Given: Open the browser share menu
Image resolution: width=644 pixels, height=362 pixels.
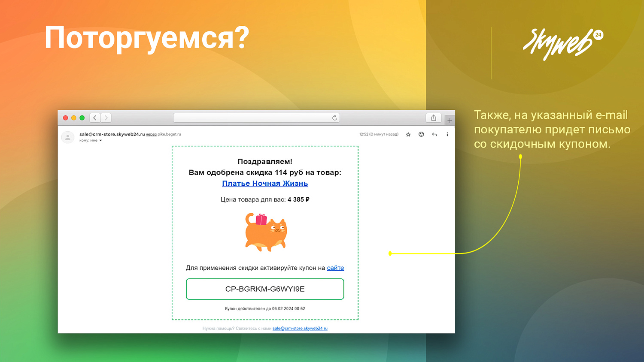Looking at the screenshot, I should tap(433, 118).
